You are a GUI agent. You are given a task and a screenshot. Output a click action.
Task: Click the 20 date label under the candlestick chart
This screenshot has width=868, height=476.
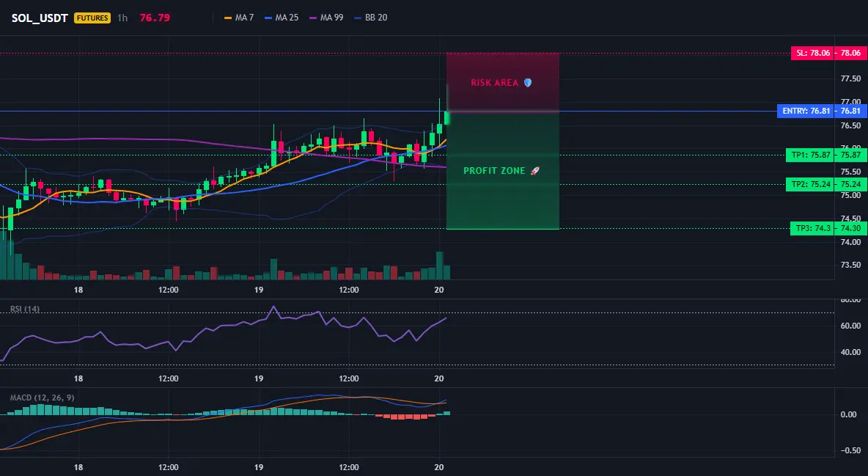pyautogui.click(x=439, y=290)
